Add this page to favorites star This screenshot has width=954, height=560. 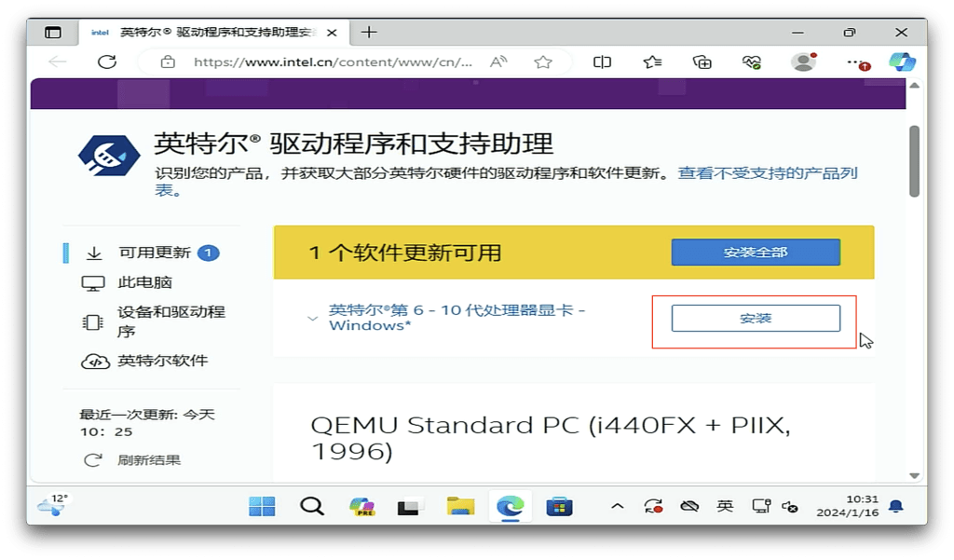pyautogui.click(x=543, y=62)
